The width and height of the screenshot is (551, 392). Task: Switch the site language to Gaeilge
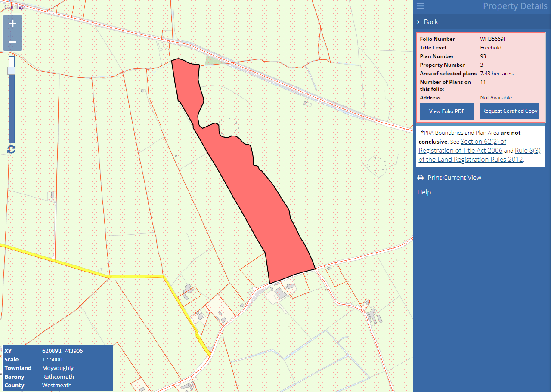(x=14, y=6)
